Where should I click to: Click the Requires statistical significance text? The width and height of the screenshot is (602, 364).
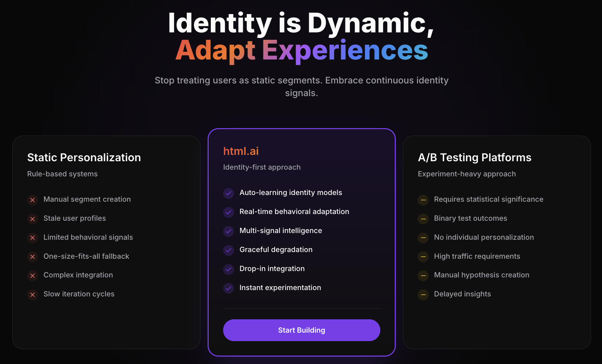(x=489, y=199)
